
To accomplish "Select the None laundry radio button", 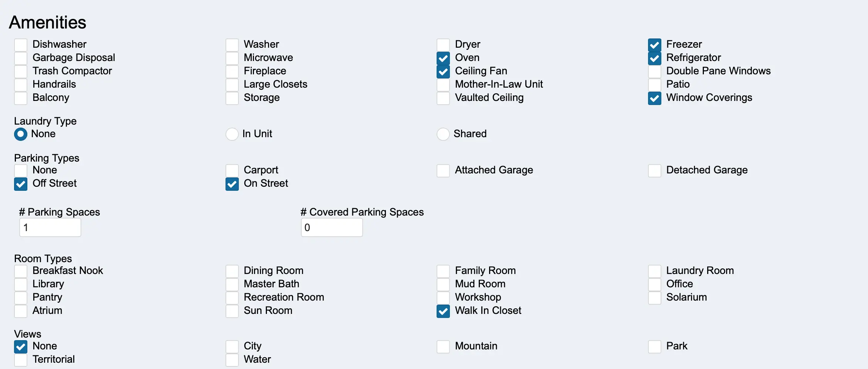I will (x=21, y=134).
